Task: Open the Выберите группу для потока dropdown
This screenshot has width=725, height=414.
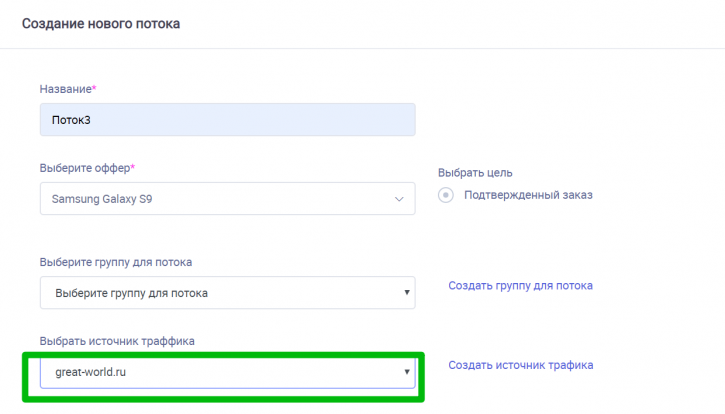Action: [x=227, y=293]
